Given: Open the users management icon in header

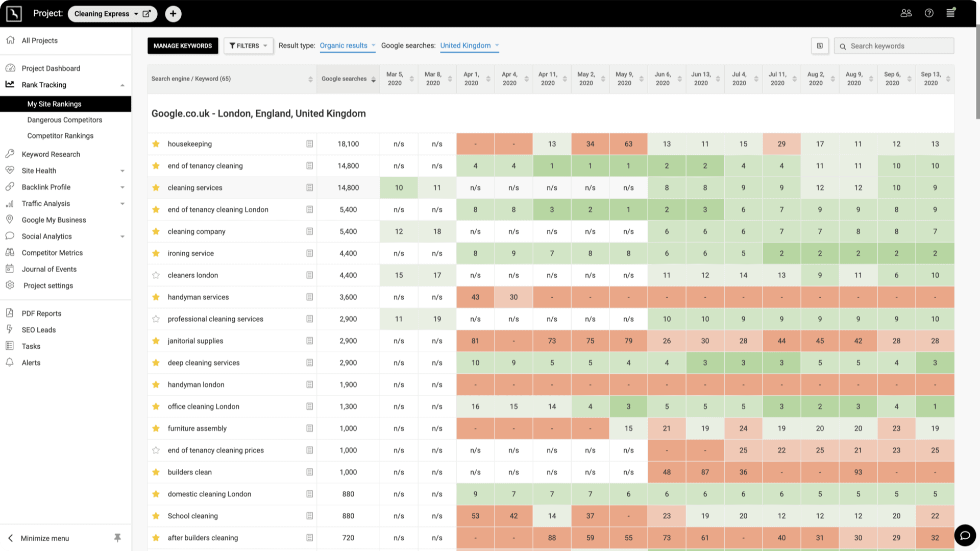Looking at the screenshot, I should tap(906, 13).
